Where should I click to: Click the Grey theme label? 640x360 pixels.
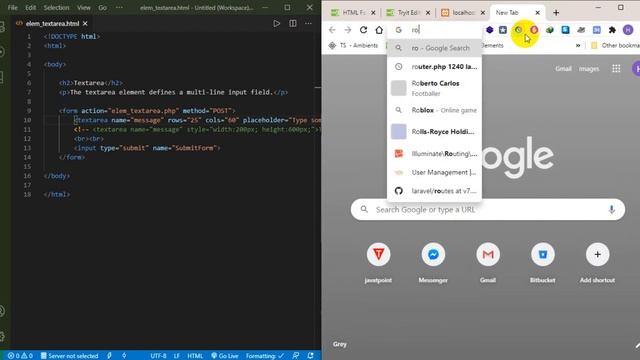[340, 344]
